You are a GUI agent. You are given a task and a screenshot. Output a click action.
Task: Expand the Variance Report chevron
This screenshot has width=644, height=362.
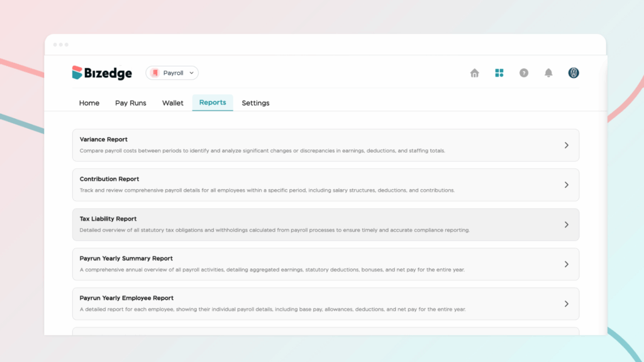click(566, 145)
